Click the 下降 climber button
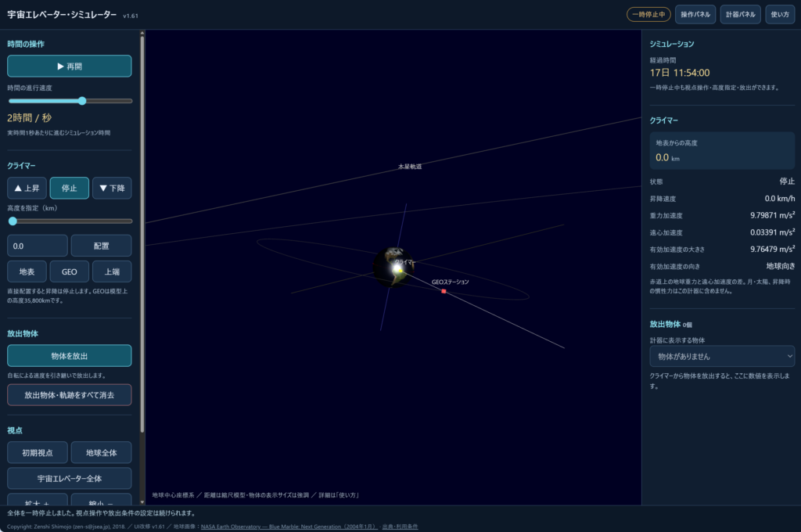 112,188
